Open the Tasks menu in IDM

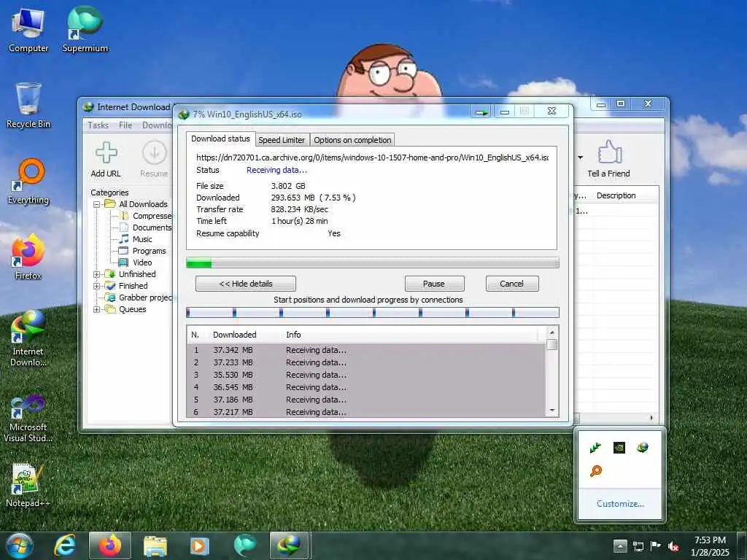(98, 125)
